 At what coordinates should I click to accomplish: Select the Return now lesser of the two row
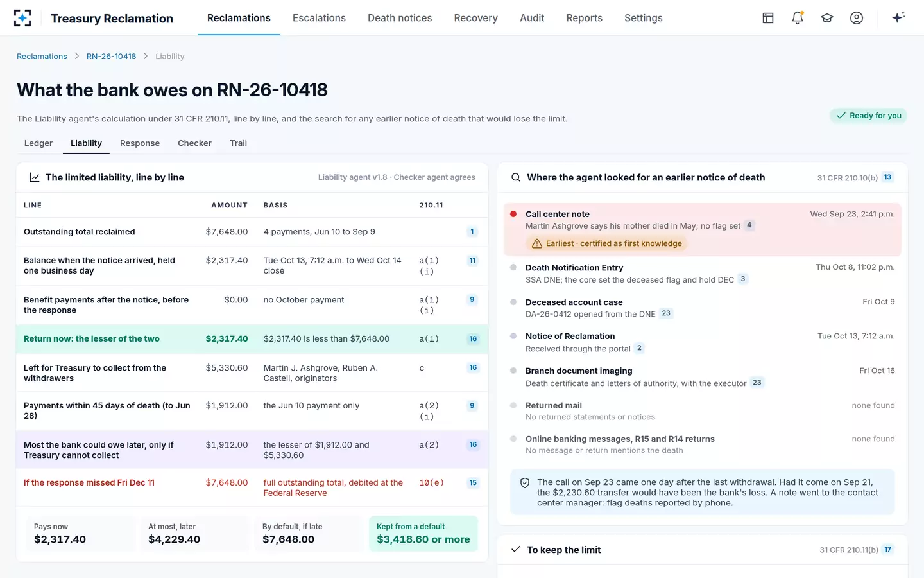[x=252, y=339]
